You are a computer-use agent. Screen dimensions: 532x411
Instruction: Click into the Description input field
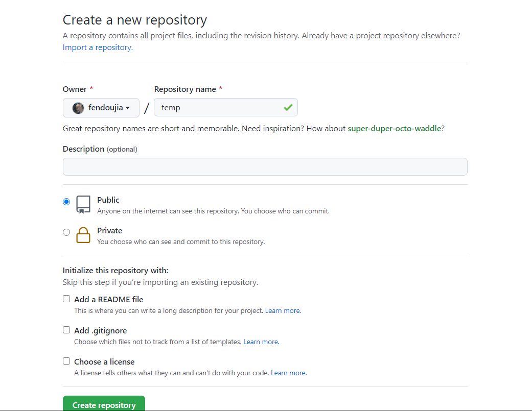coord(265,167)
